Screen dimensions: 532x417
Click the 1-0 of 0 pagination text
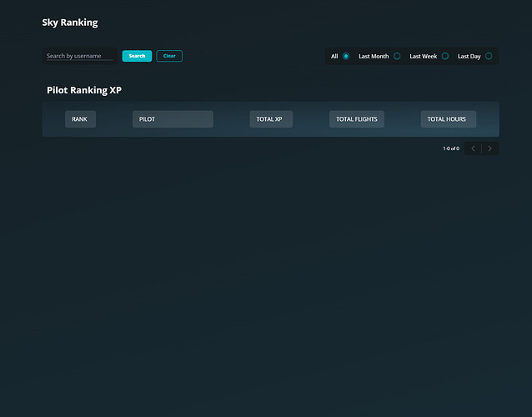tap(451, 148)
